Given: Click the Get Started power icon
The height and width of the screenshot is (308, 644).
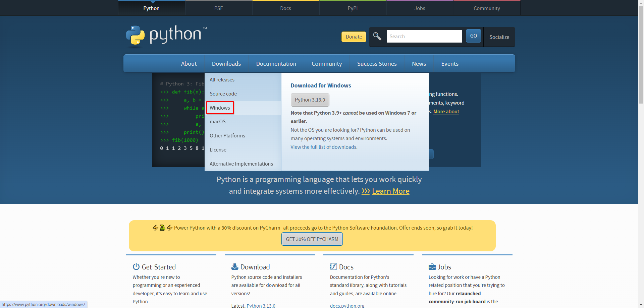Looking at the screenshot, I should coord(136,267).
